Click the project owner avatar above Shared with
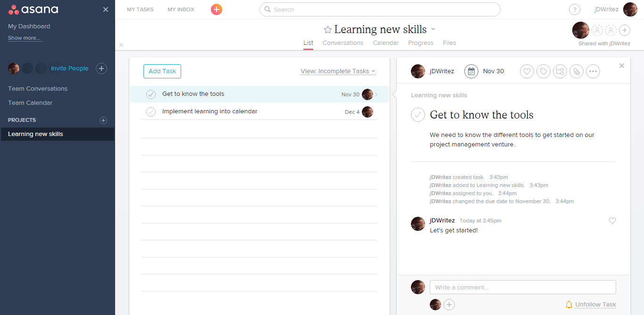Screen dimensions: 644x315 pyautogui.click(x=581, y=30)
